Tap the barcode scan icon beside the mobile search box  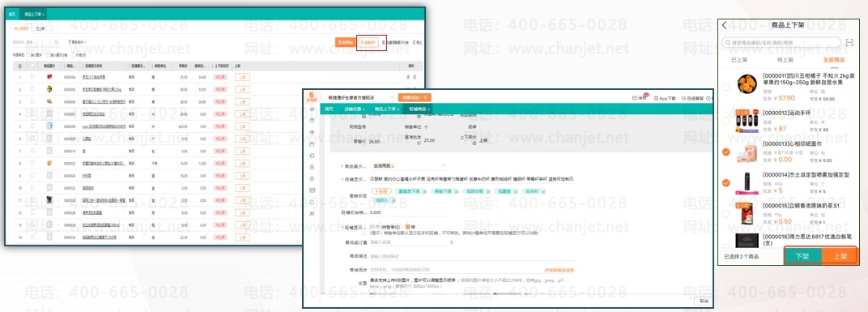tap(849, 42)
